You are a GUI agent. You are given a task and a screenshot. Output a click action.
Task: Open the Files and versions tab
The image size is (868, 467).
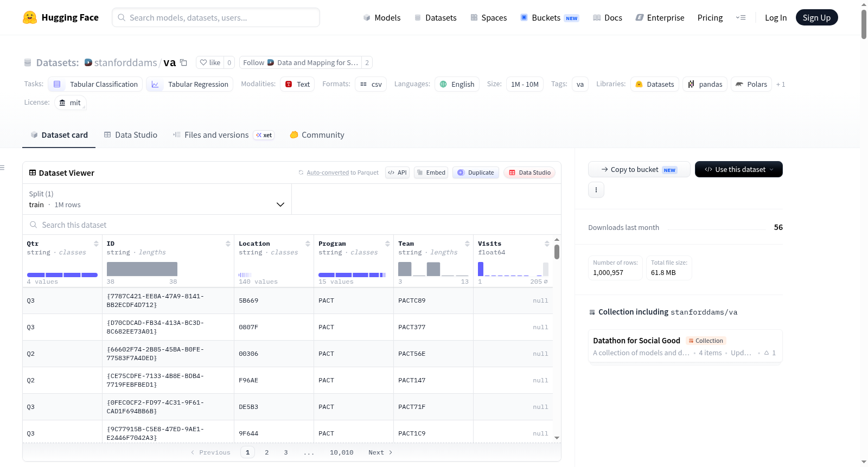[x=224, y=135]
